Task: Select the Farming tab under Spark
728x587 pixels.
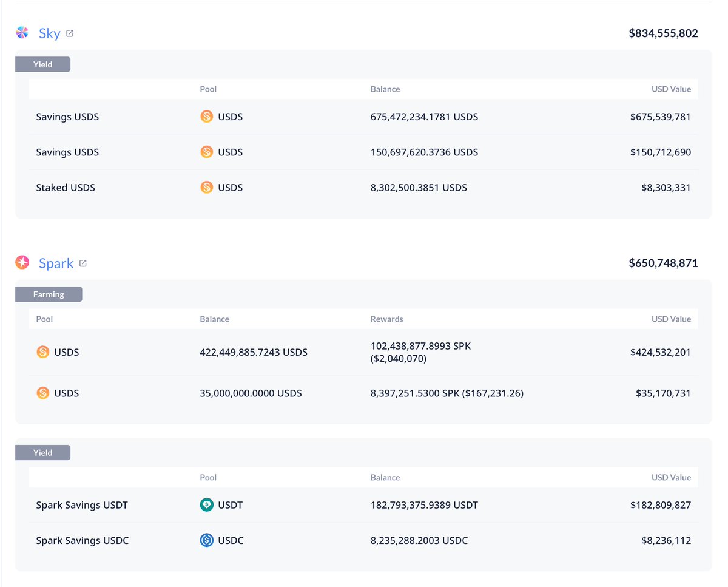Action: click(49, 294)
